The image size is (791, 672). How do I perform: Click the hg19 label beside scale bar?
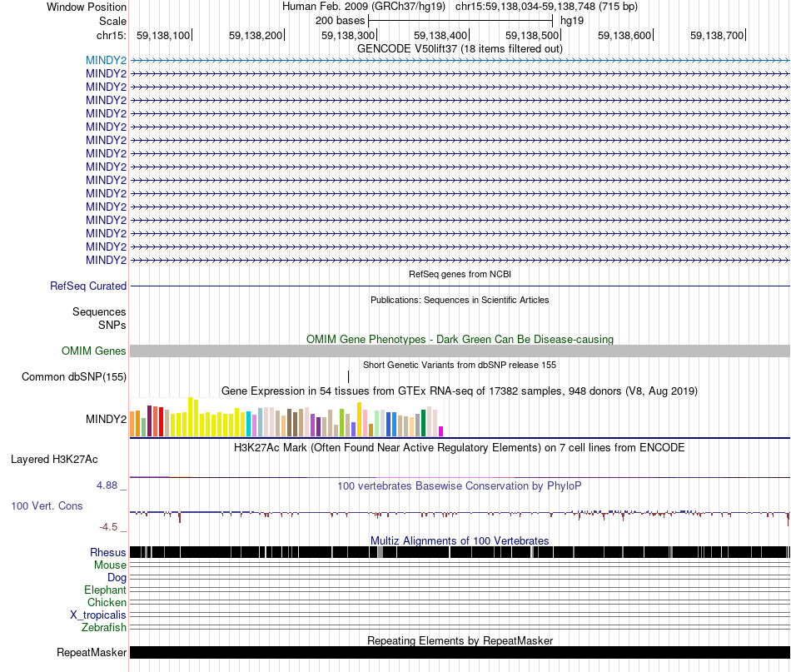pos(572,21)
